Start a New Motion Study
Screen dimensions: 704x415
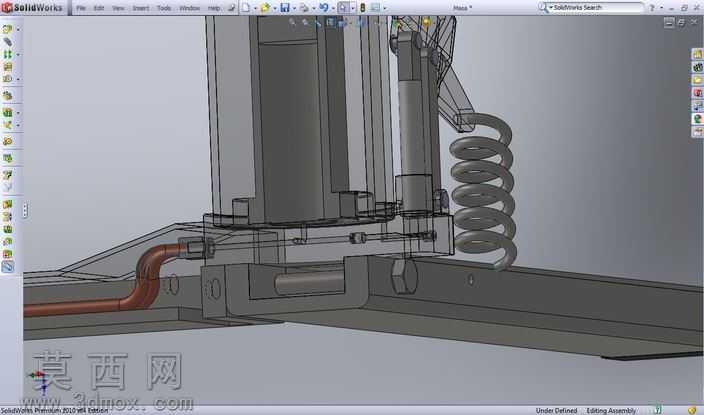[7, 141]
